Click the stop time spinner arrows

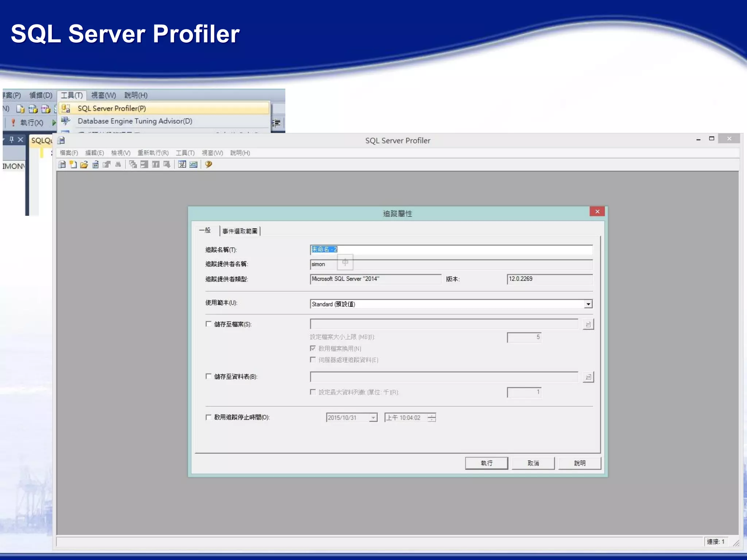coord(431,418)
